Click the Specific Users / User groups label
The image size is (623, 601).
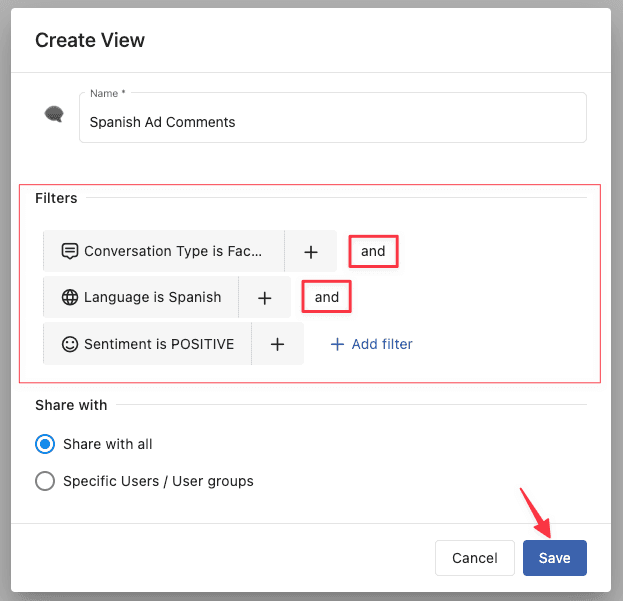(x=158, y=481)
